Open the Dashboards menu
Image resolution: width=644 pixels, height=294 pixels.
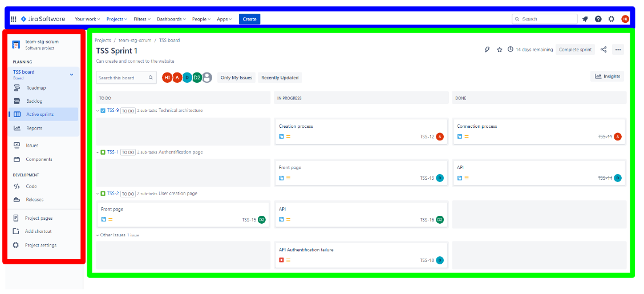172,19
